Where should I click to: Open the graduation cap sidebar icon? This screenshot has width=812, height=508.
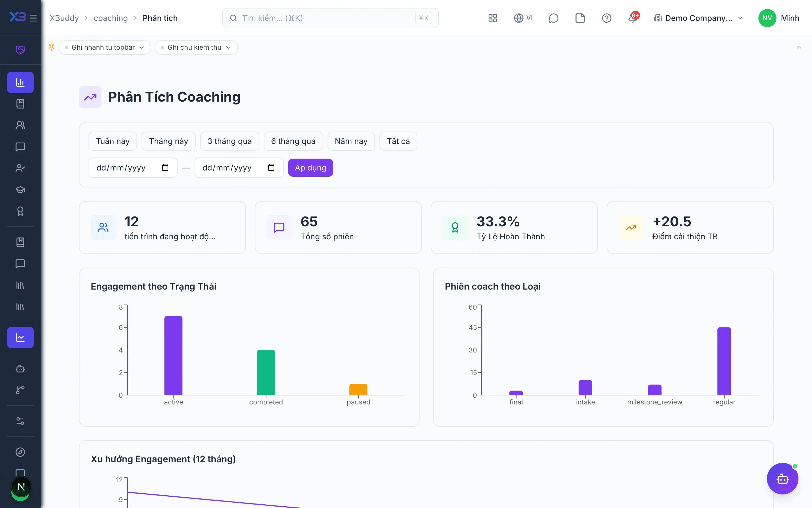click(20, 190)
